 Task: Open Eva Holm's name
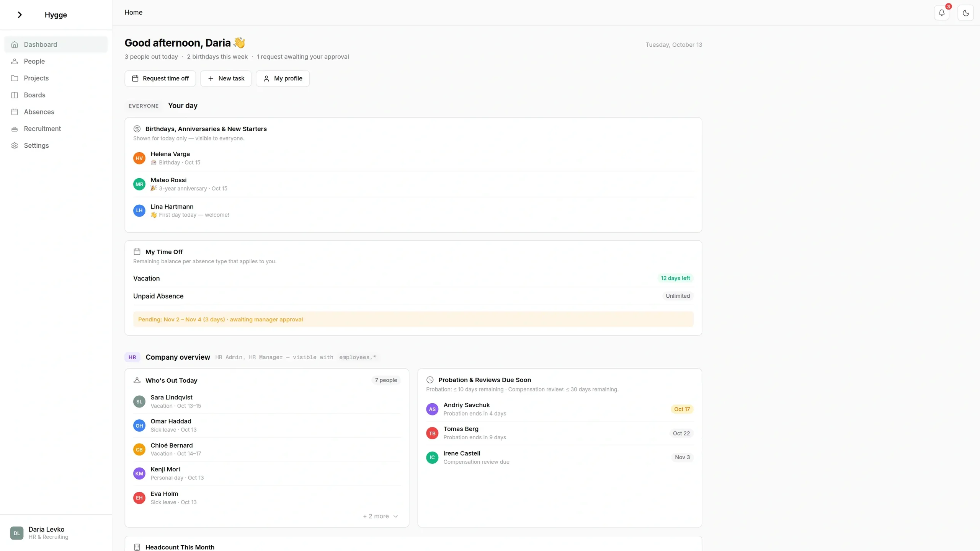(x=164, y=494)
